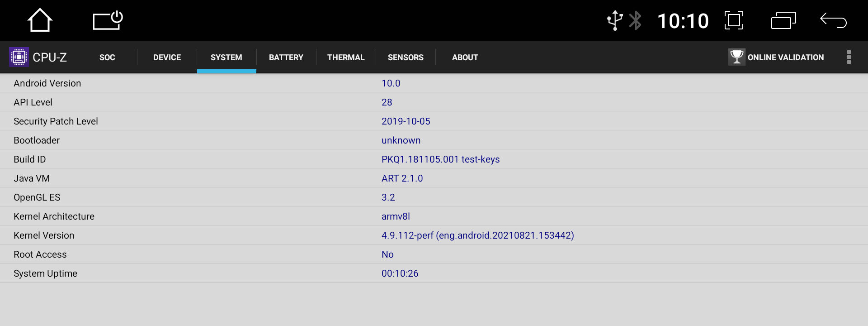Open the THERMAL tab
This screenshot has width=868, height=326.
[346, 58]
